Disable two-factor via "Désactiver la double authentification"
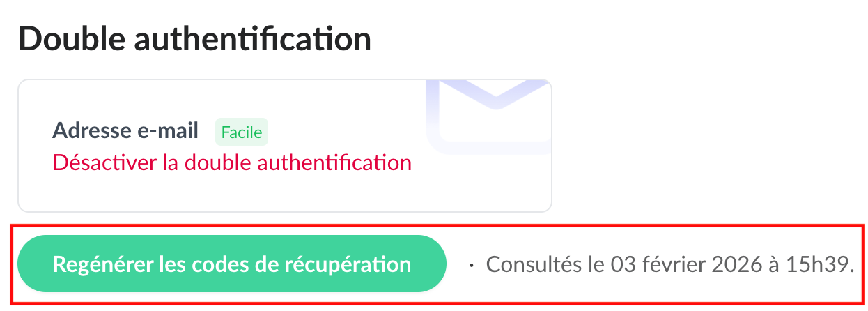Image resolution: width=868 pixels, height=311 pixels. coord(232,162)
